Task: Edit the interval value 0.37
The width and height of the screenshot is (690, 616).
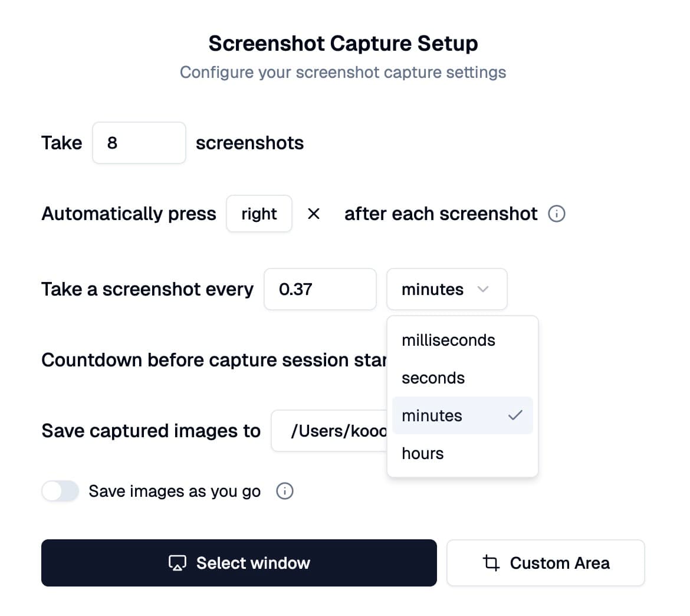Action: (320, 289)
